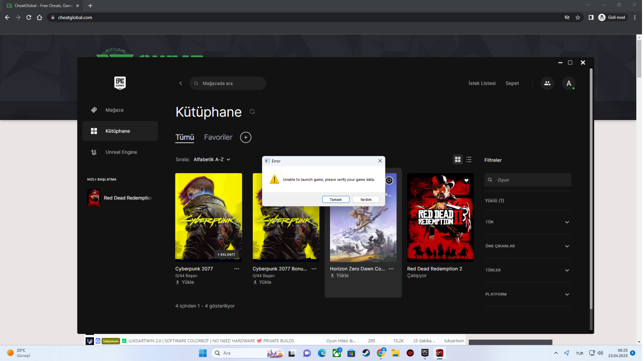Toggle favorite heart on Red Dead Redemption 2
This screenshot has height=361, width=644.
coord(466,181)
